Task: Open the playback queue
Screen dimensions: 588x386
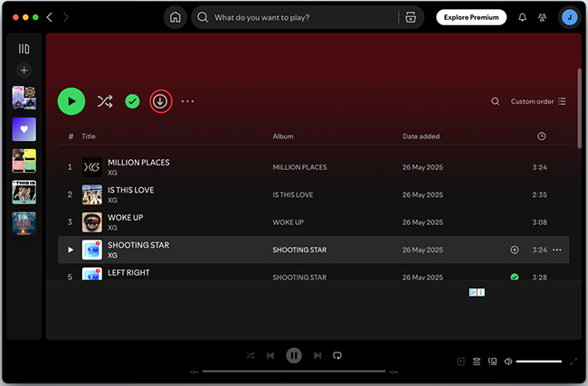Action: tap(477, 362)
